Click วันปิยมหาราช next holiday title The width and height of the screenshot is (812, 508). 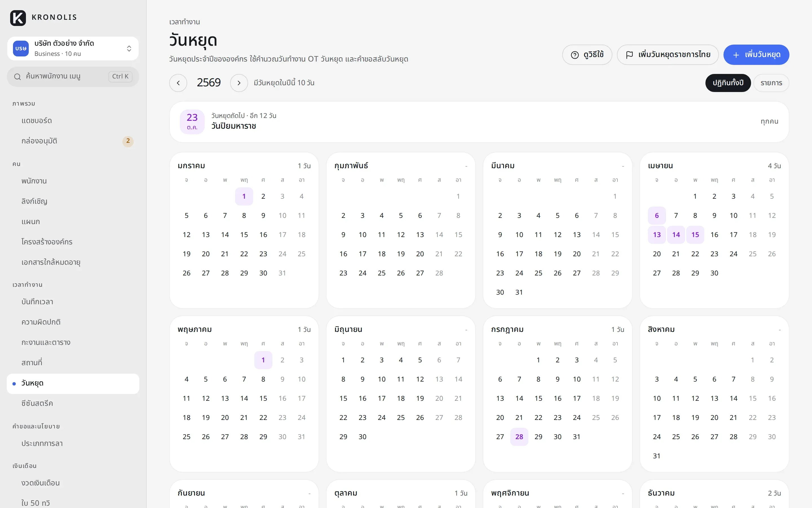(x=233, y=126)
